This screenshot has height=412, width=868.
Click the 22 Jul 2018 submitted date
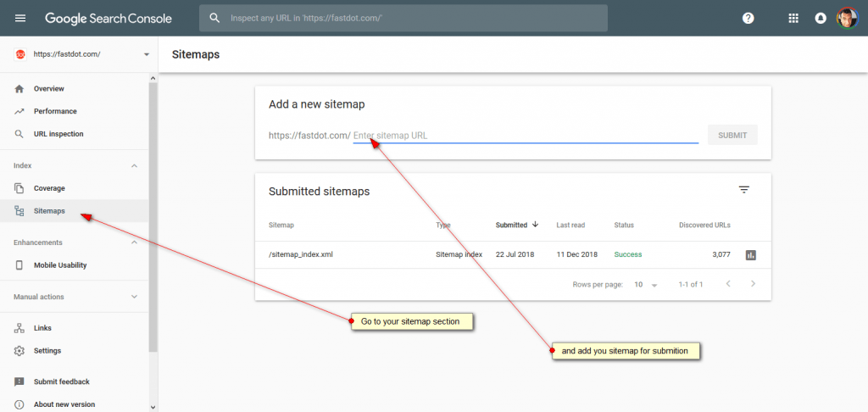(x=515, y=254)
